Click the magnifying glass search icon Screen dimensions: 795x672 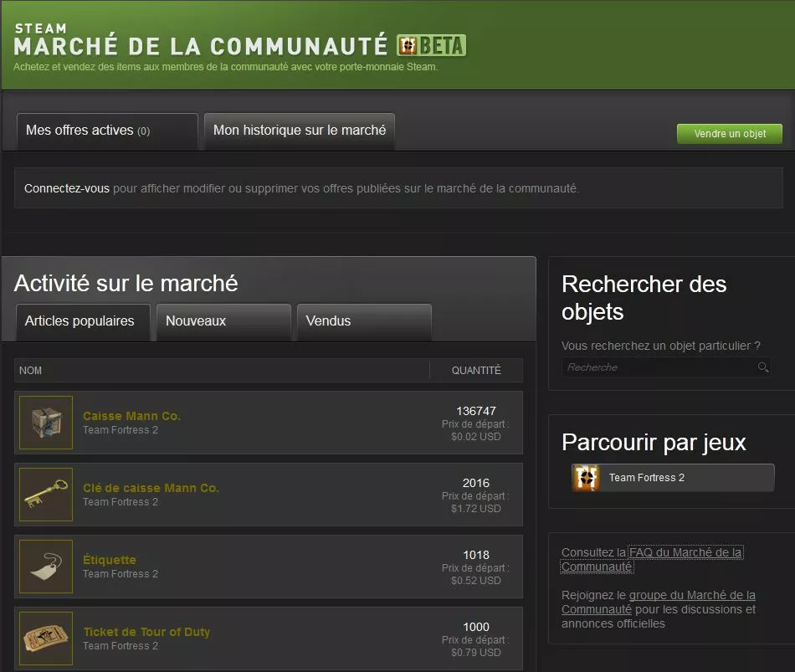pyautogui.click(x=762, y=367)
